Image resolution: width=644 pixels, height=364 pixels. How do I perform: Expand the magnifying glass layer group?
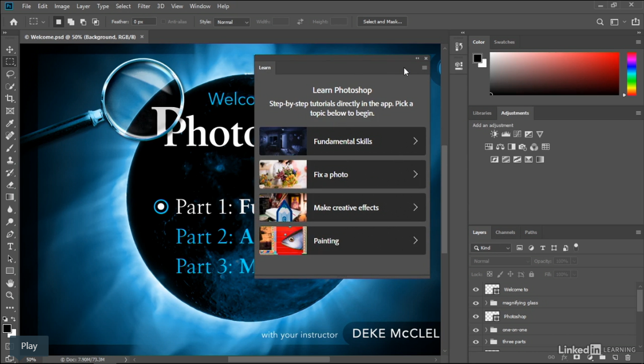click(486, 303)
